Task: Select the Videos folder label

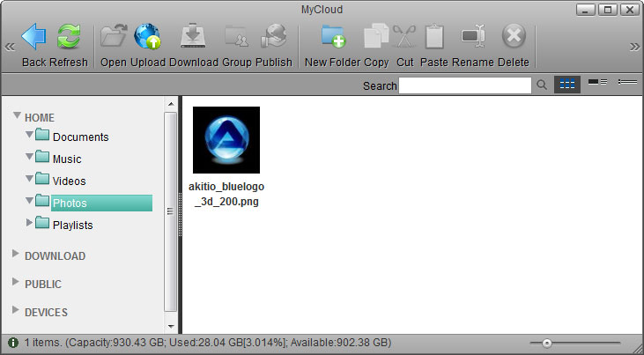Action: (70, 181)
